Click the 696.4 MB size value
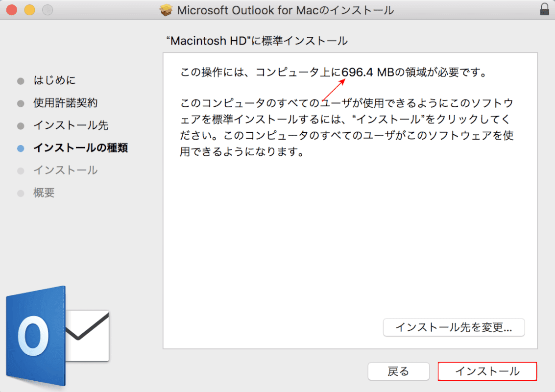 point(368,72)
